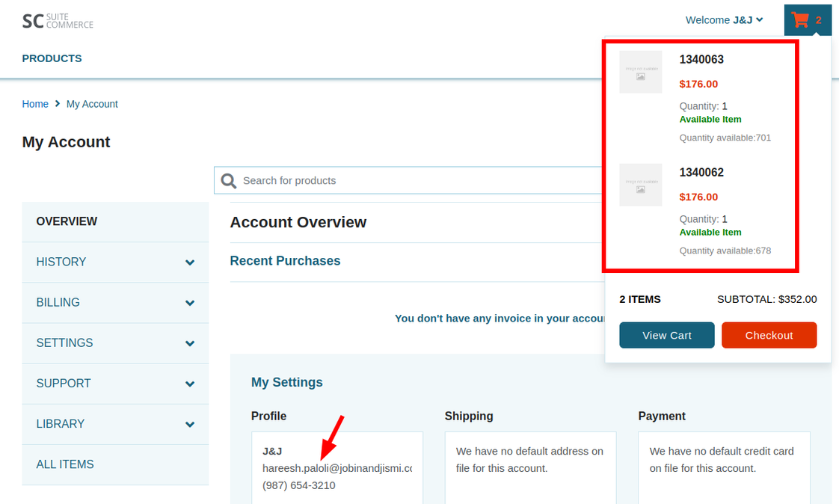Open the Recent Purchases link

285,261
